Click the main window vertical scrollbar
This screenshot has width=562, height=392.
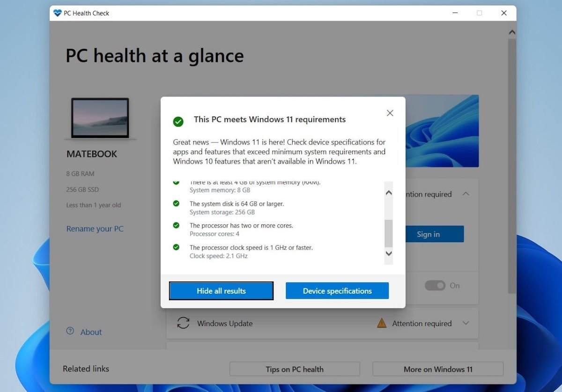coord(512,166)
